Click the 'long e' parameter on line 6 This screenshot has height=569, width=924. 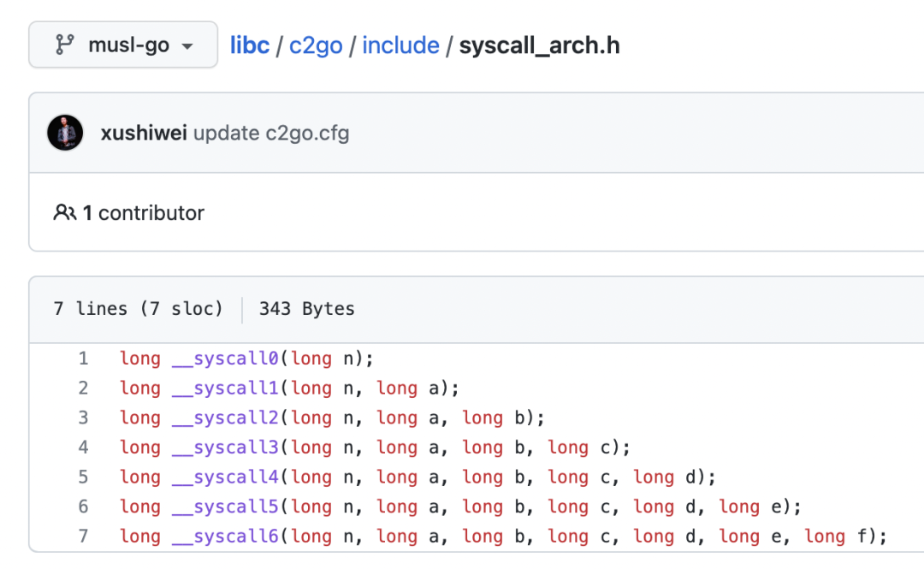[751, 507]
